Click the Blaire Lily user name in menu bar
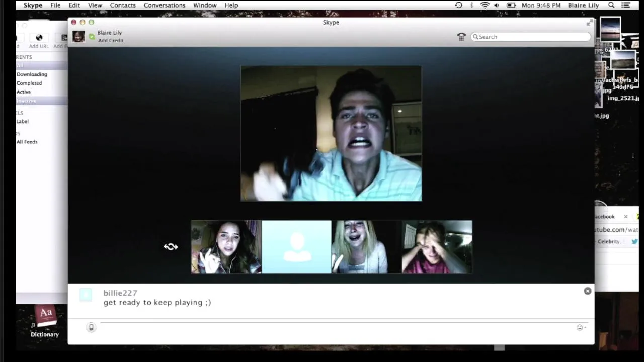Screen dimensions: 644x362 click(x=583, y=5)
